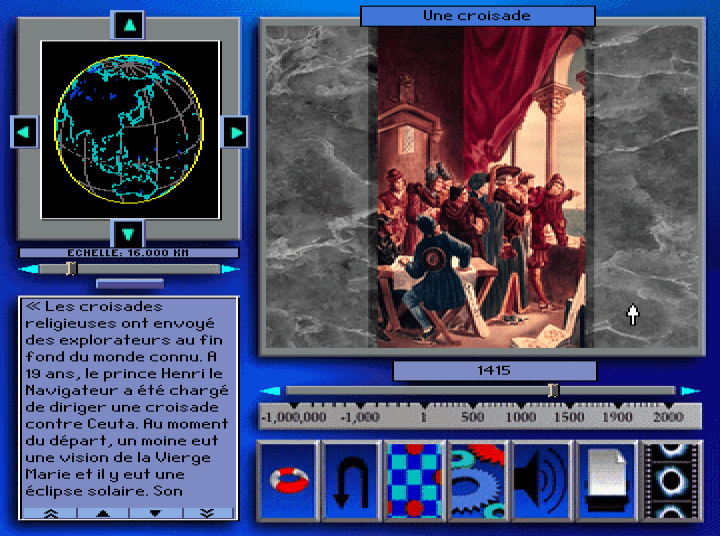Click the rotating globe map
Screen dimensions: 720x536
click(x=130, y=130)
